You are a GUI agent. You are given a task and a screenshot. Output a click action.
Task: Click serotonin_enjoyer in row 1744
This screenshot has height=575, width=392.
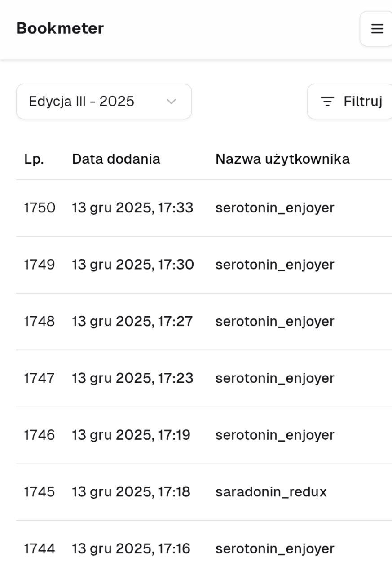click(275, 549)
